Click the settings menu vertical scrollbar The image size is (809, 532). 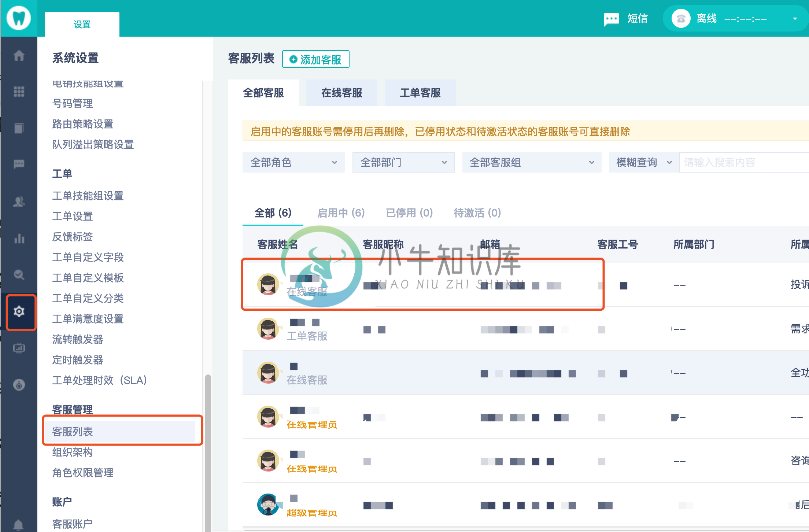[x=208, y=453]
